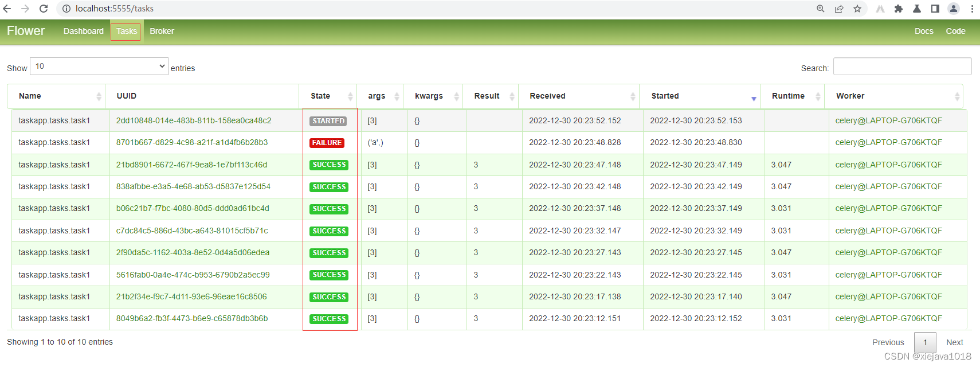
Task: Click the browser back arrow
Action: (7, 9)
